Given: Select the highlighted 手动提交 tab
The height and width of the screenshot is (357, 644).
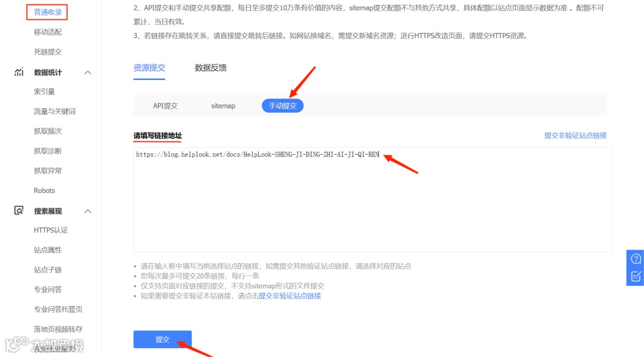Looking at the screenshot, I should (282, 106).
